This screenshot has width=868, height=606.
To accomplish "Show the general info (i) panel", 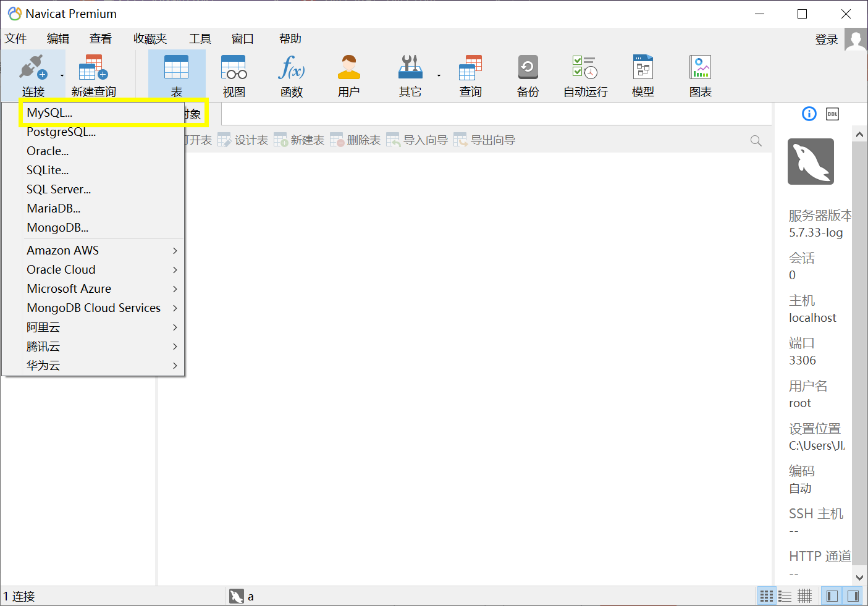I will coord(809,114).
